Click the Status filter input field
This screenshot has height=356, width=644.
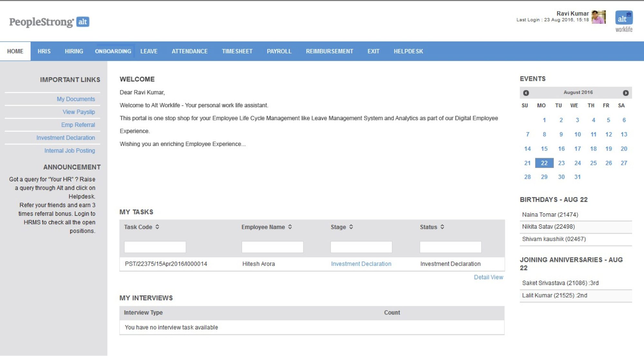point(450,247)
